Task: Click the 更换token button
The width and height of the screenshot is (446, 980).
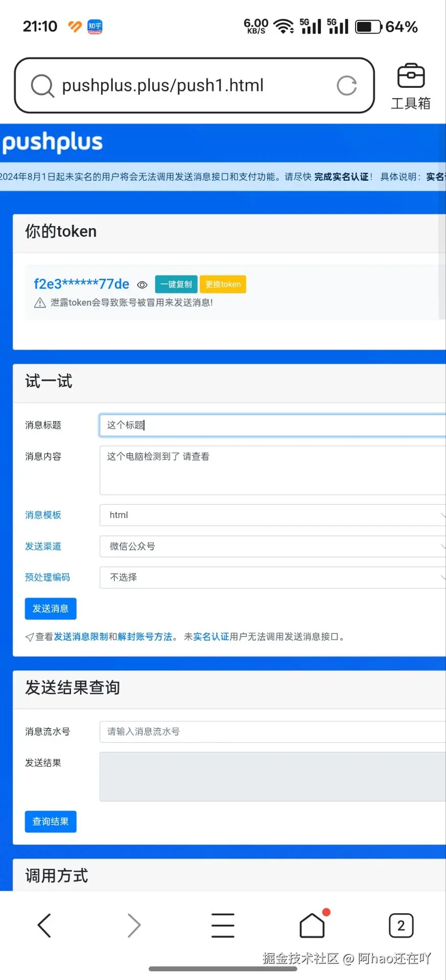Action: pos(223,284)
